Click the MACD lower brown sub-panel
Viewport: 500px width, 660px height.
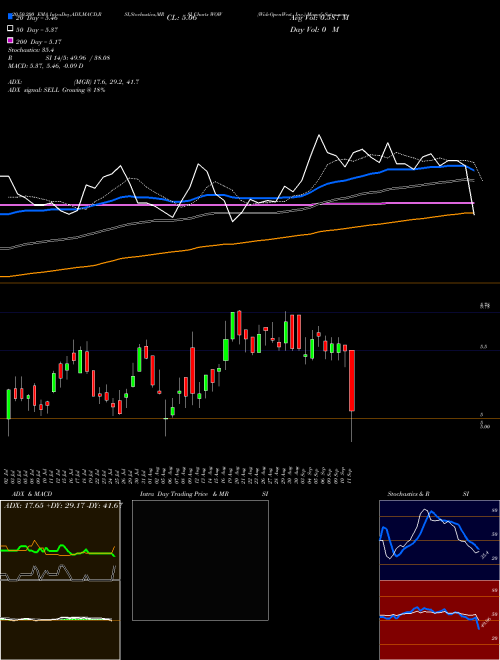[x=60, y=620]
